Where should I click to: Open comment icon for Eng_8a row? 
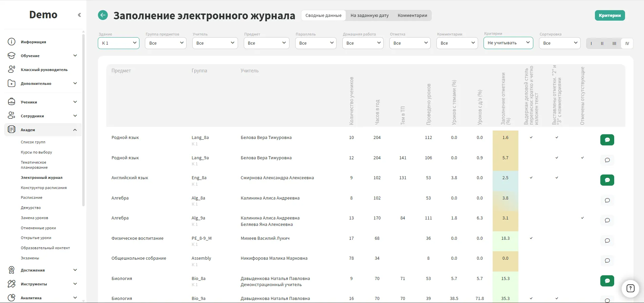pyautogui.click(x=607, y=180)
